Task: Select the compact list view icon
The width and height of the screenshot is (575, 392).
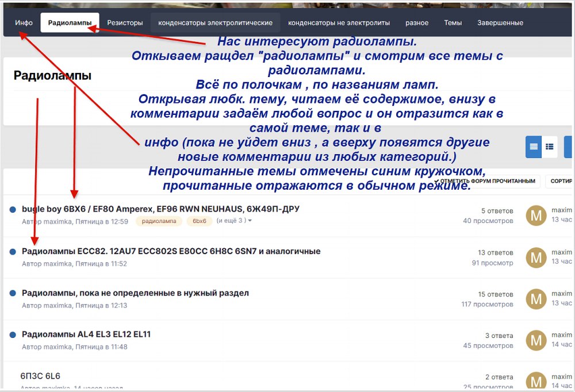Action: (550, 147)
